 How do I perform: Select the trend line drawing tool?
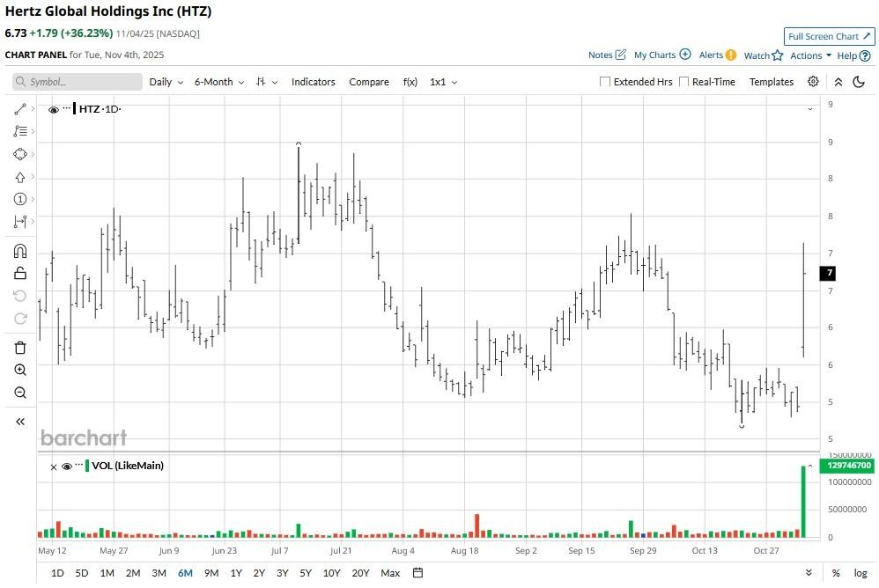pos(20,109)
